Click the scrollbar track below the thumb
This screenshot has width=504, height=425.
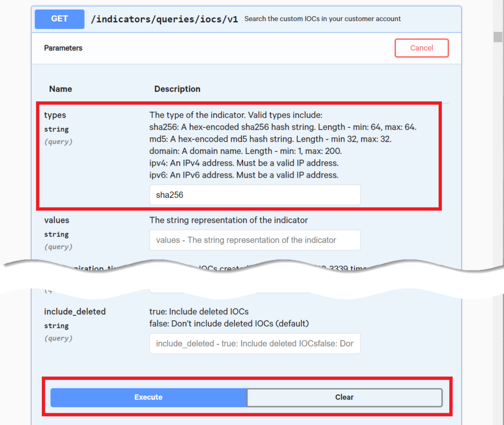[498, 161]
